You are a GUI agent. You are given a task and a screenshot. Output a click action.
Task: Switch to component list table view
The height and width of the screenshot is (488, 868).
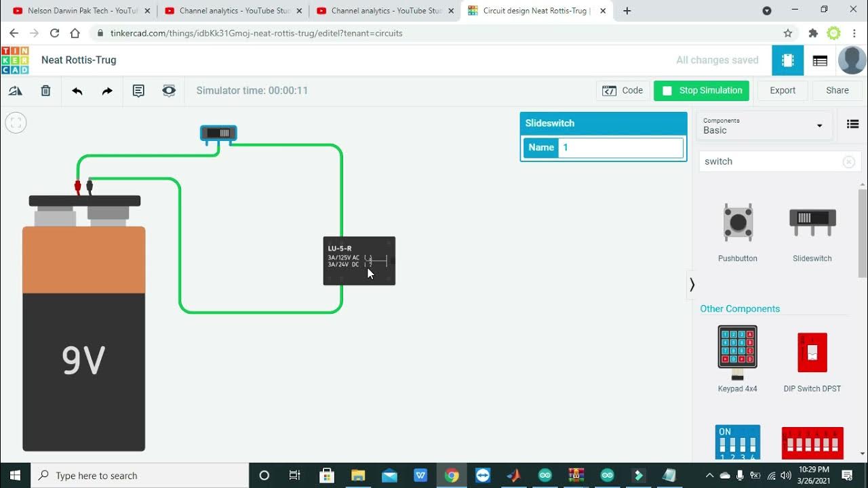tap(820, 60)
